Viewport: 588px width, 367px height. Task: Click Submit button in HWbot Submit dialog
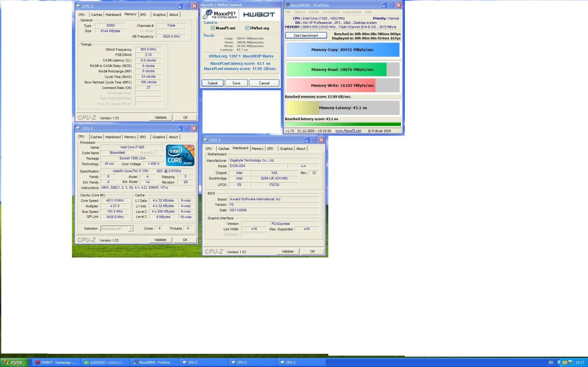[x=212, y=83]
